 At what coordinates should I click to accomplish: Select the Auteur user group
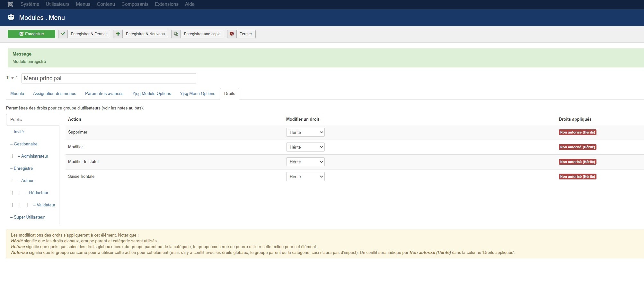26,181
